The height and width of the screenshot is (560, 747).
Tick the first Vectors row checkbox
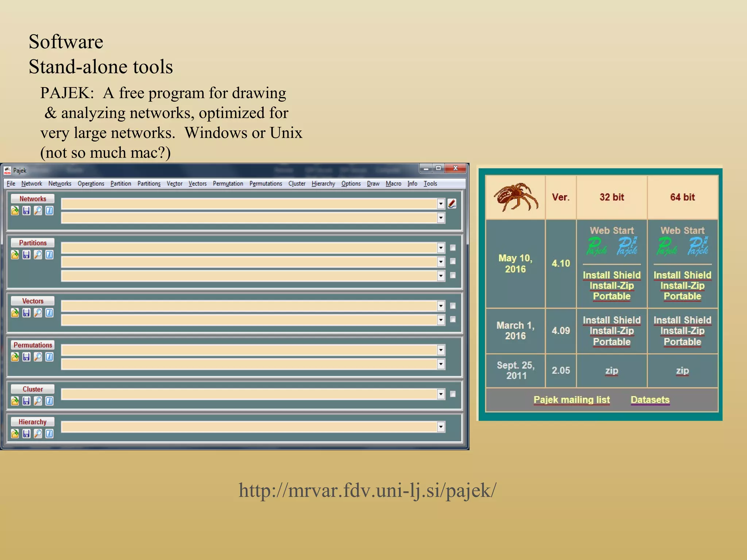click(453, 306)
